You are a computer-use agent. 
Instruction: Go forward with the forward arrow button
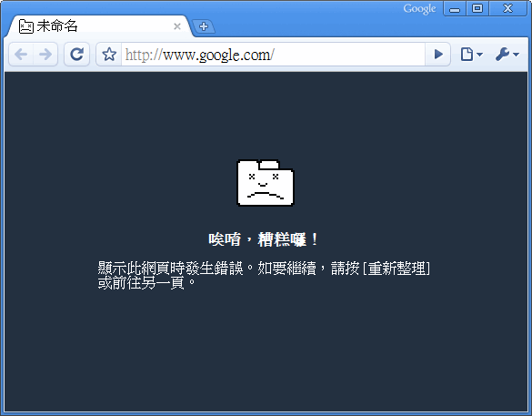point(45,54)
